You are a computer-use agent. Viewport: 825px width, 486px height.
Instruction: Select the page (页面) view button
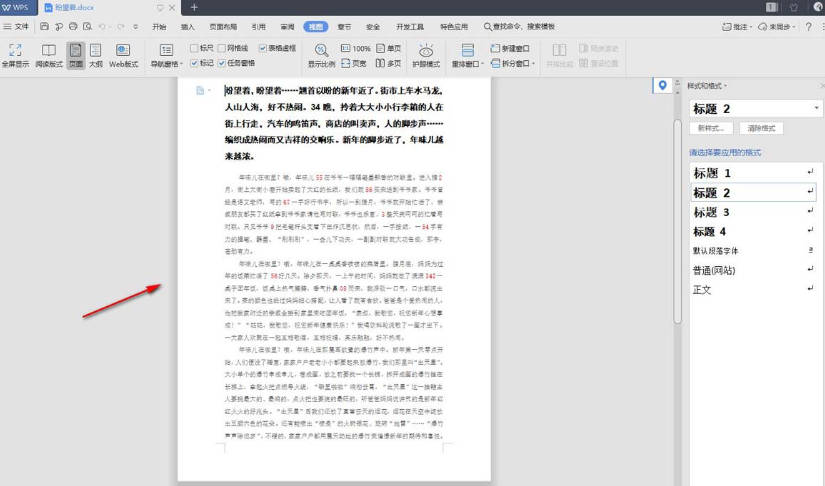[x=76, y=56]
